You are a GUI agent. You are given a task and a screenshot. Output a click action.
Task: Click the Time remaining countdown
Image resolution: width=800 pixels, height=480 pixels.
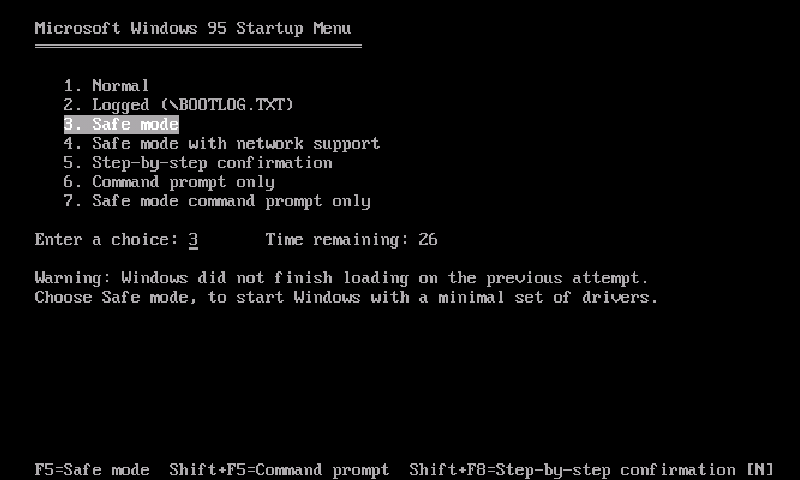tap(352, 240)
